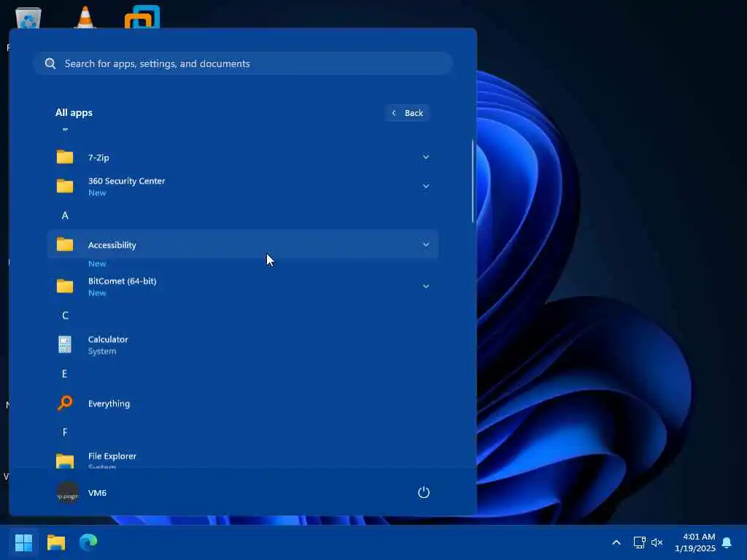Select the VMware-style desktop shortcut icon
Viewport: 747px width, 560px height.
pyautogui.click(x=142, y=17)
